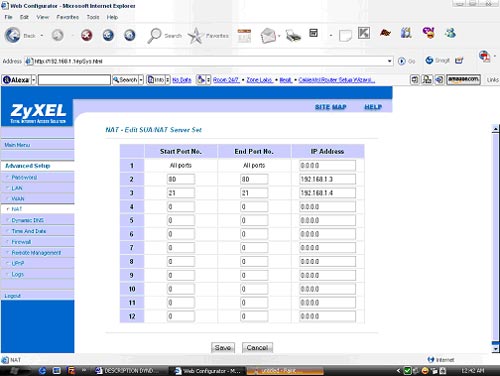Go to browser Home icon

[130, 35]
